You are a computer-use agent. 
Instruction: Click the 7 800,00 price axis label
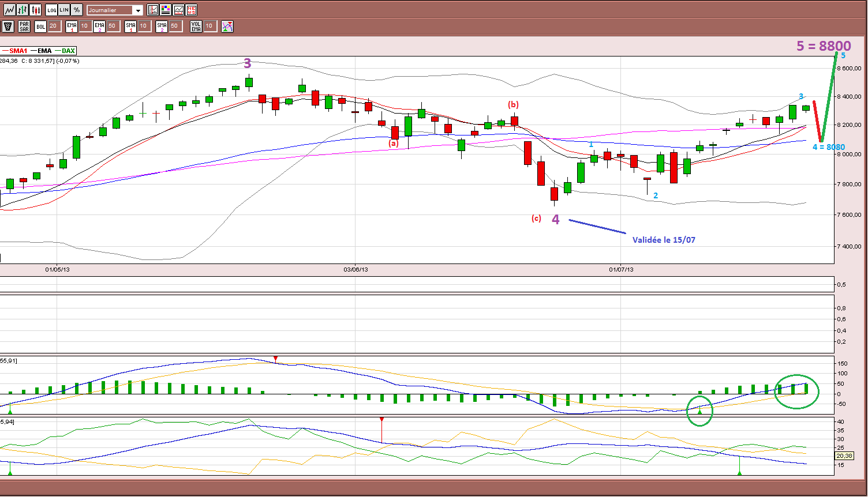tap(848, 184)
